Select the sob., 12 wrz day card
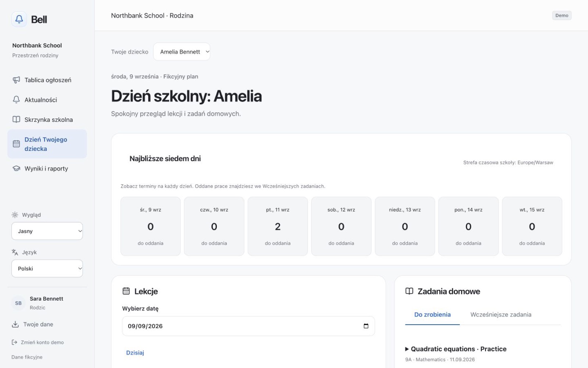588x368 pixels. pyautogui.click(x=341, y=226)
